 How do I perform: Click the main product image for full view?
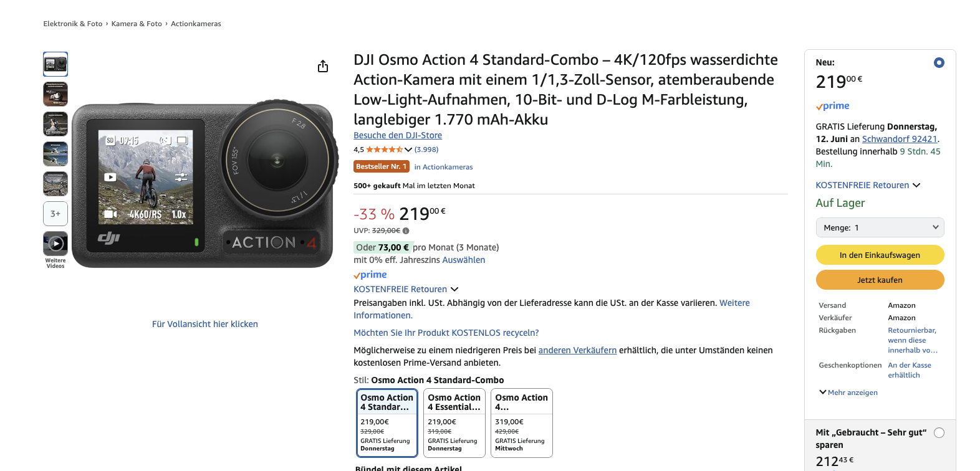coord(203,184)
